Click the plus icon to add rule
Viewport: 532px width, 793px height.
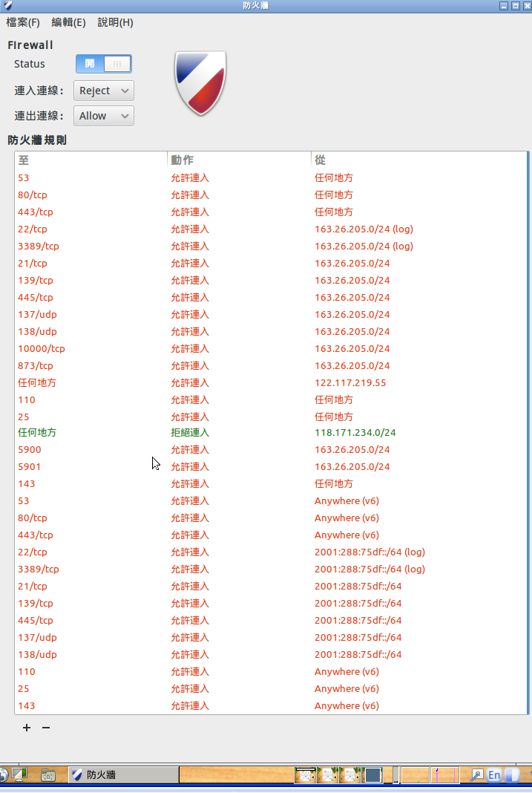[27, 728]
